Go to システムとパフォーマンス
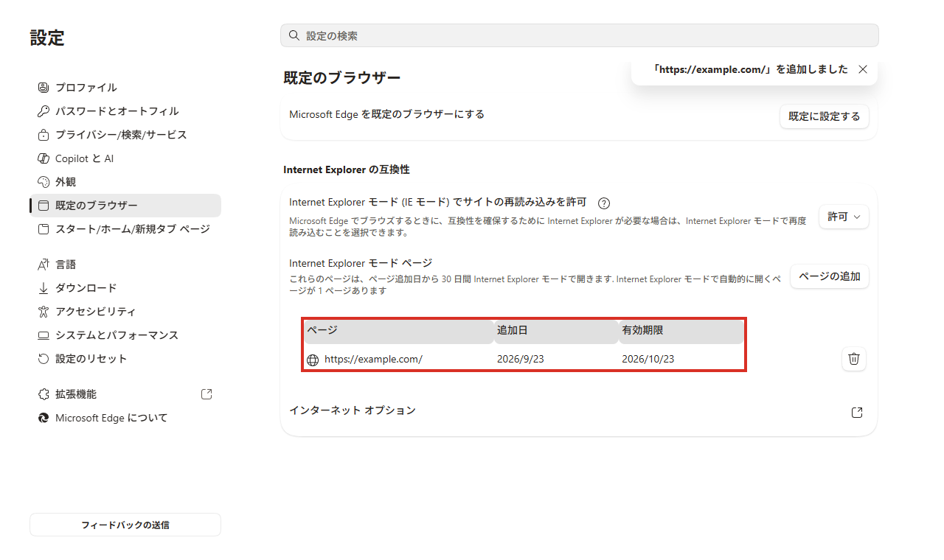This screenshot has width=944, height=560. (x=125, y=335)
